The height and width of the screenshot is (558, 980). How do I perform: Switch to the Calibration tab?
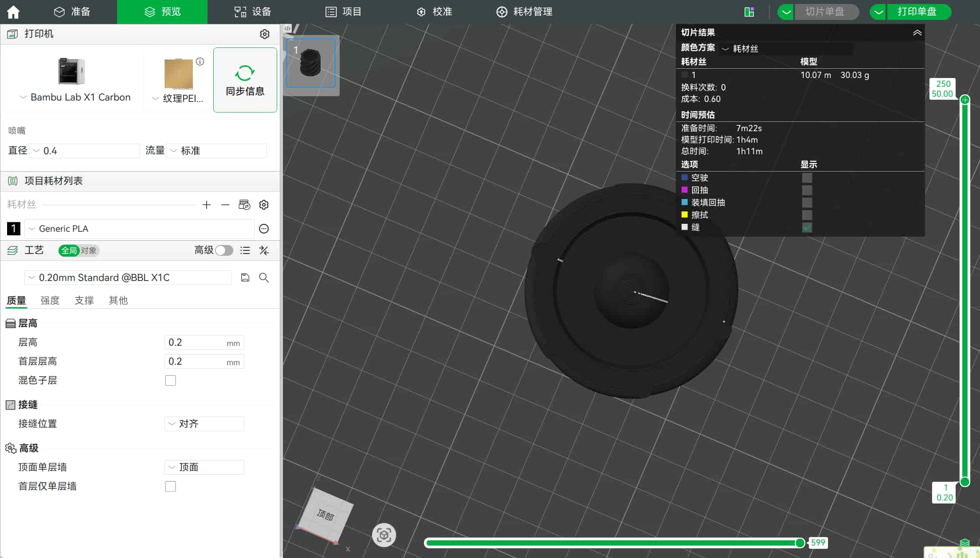pyautogui.click(x=435, y=12)
